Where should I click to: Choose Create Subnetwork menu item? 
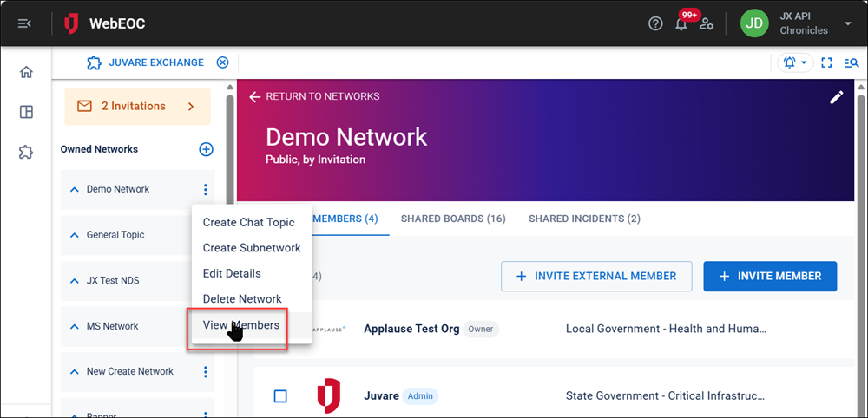pos(252,248)
